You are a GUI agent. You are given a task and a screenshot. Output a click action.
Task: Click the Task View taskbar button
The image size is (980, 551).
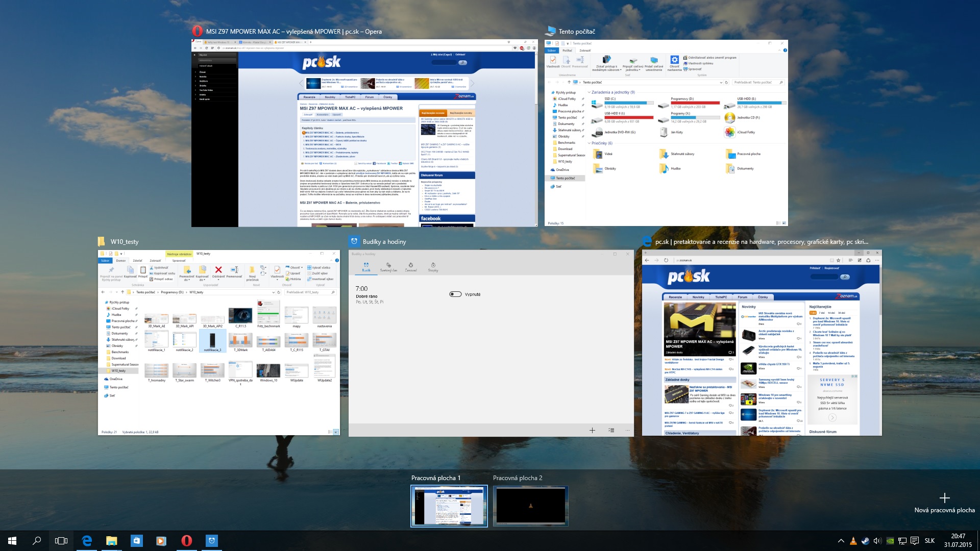tap(61, 541)
